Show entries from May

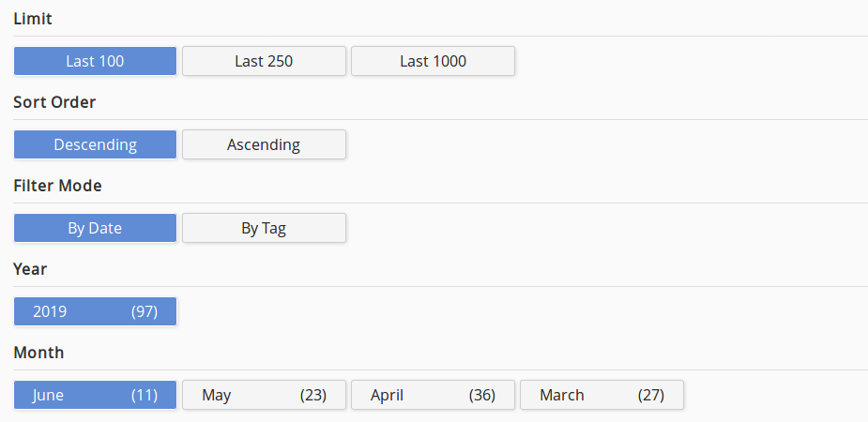tap(264, 395)
